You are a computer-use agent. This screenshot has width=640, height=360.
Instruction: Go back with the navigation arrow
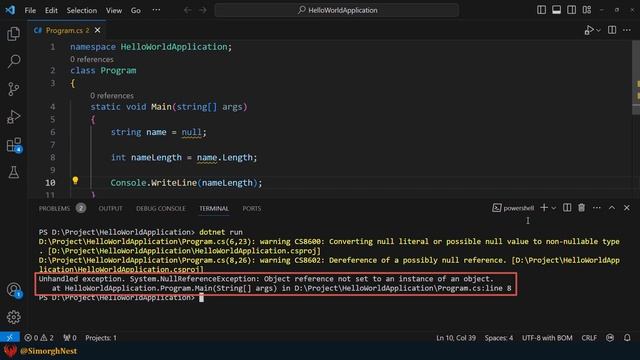[187, 10]
